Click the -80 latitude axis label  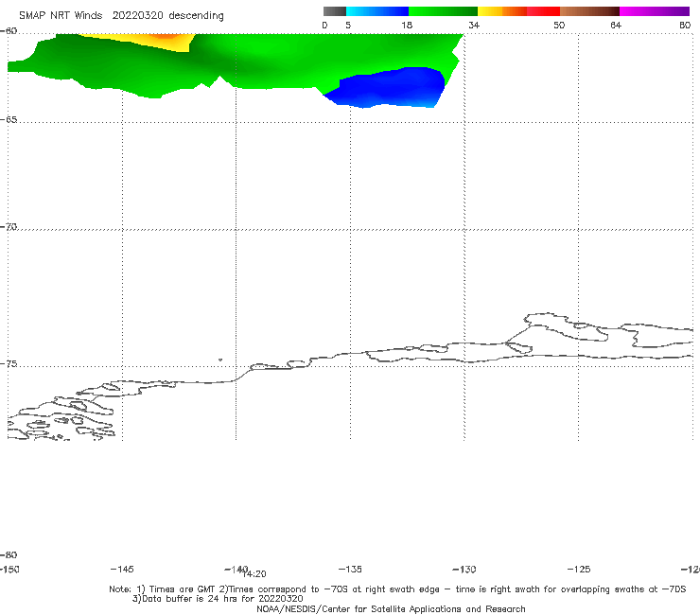pyautogui.click(x=9, y=555)
